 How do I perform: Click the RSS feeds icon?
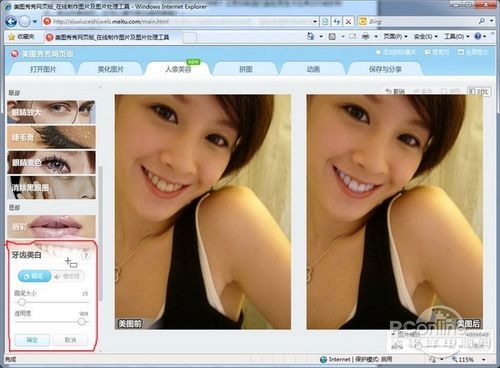(332, 36)
